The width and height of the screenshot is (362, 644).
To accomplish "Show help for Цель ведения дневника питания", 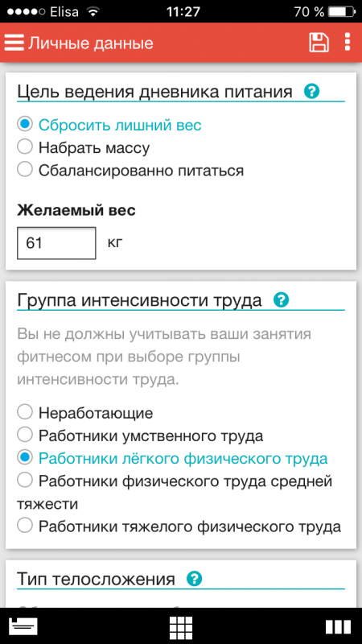I will pos(311,91).
